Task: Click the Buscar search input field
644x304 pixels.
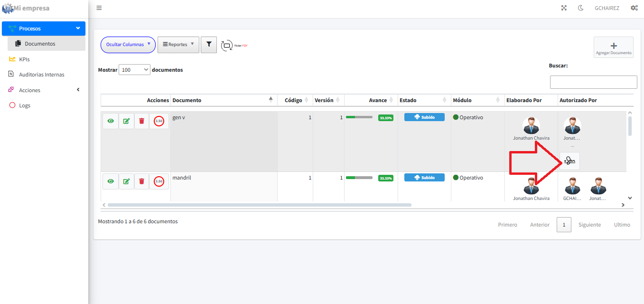Action: (x=593, y=82)
